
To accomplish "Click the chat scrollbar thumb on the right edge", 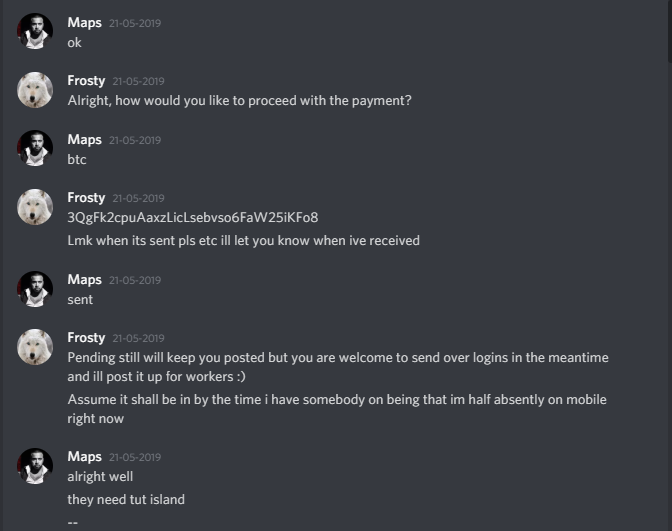I will 670,31.
